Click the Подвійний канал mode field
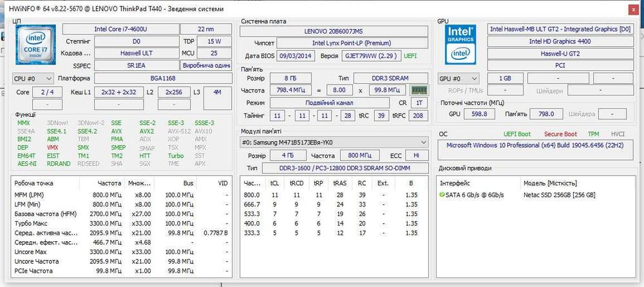Viewport: 644px width, 287px height. click(x=329, y=103)
